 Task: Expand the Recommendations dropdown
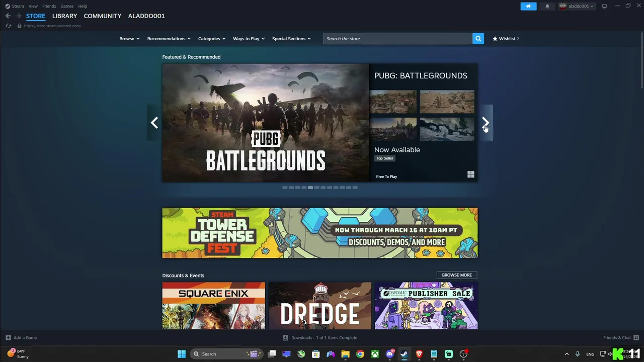coord(169,39)
